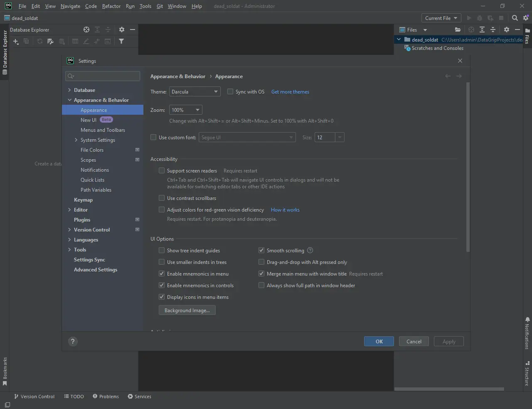This screenshot has width=532, height=409.
Task: Open Services tool window
Action: coord(139,397)
